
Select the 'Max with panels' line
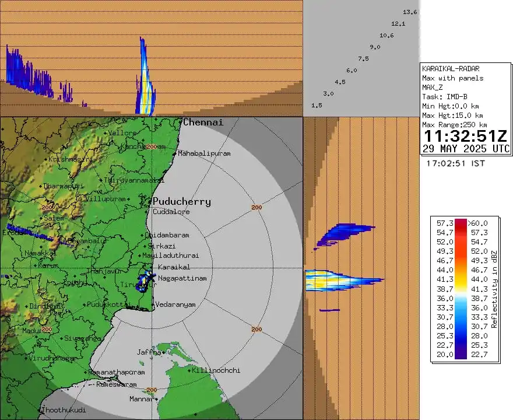[452, 78]
